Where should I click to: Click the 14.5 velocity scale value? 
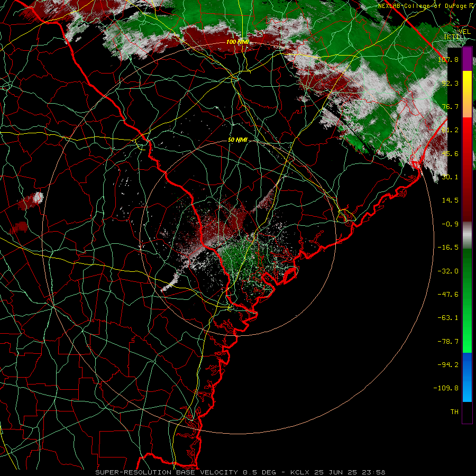tap(450, 200)
